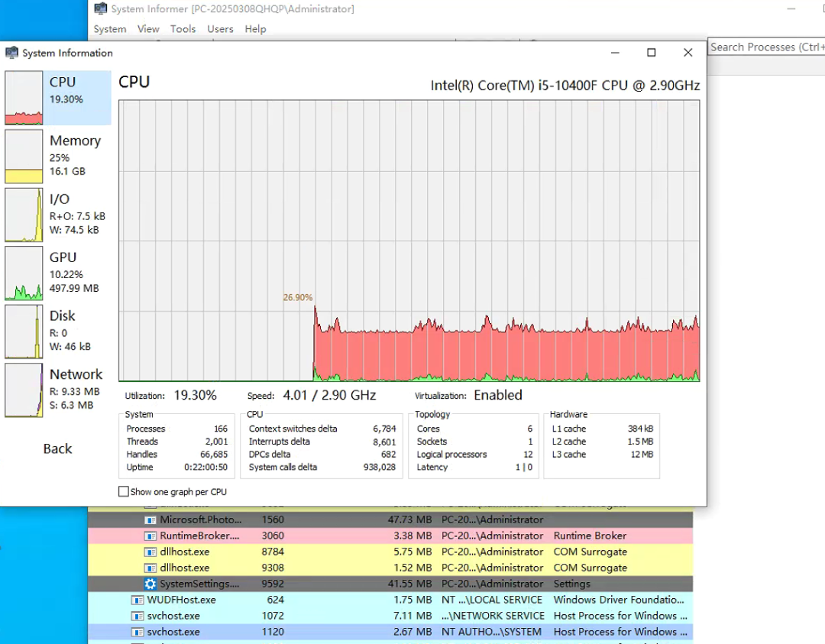Viewport: 825px width, 644px height.
Task: Click Context switches delta value 6,784
Action: coord(384,429)
